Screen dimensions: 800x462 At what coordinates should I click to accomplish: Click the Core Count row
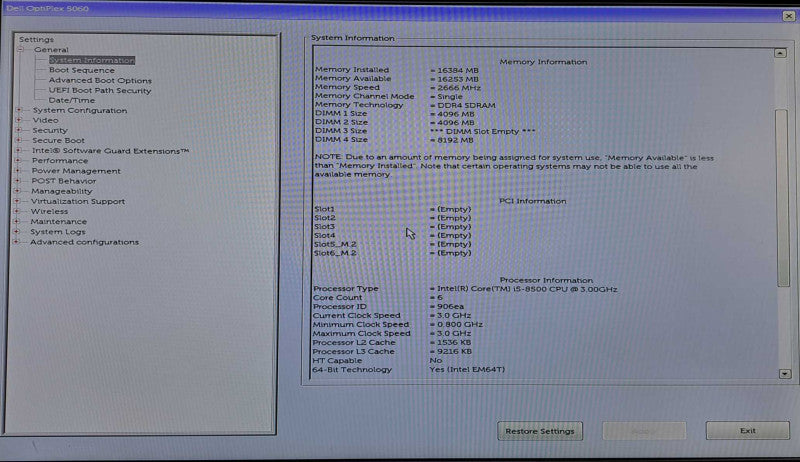(x=378, y=297)
